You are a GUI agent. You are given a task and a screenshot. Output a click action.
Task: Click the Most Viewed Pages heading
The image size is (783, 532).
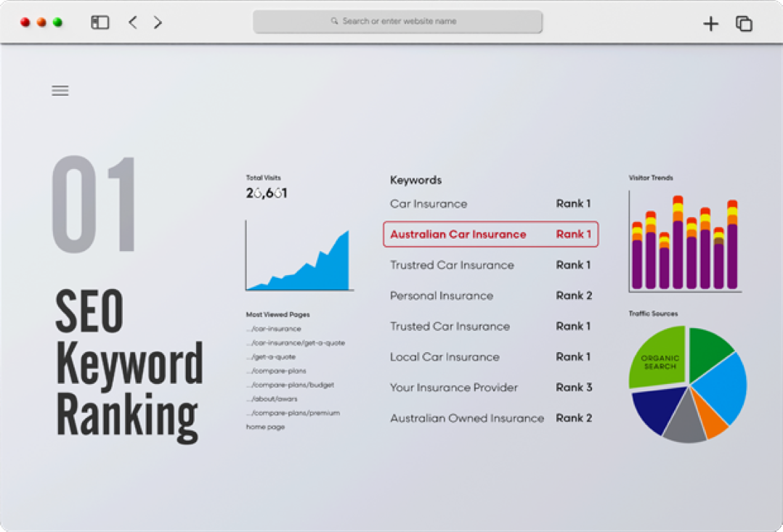pyautogui.click(x=277, y=314)
